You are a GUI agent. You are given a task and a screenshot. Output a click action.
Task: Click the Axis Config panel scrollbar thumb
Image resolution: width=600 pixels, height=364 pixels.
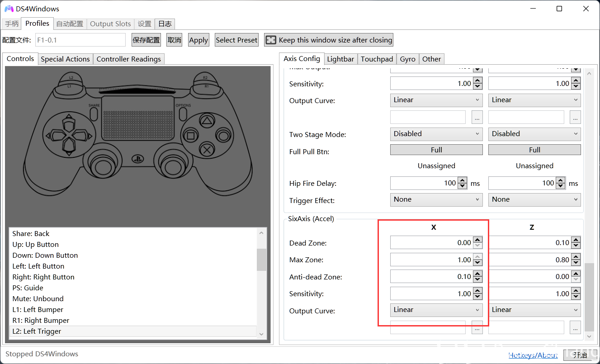(x=589, y=298)
